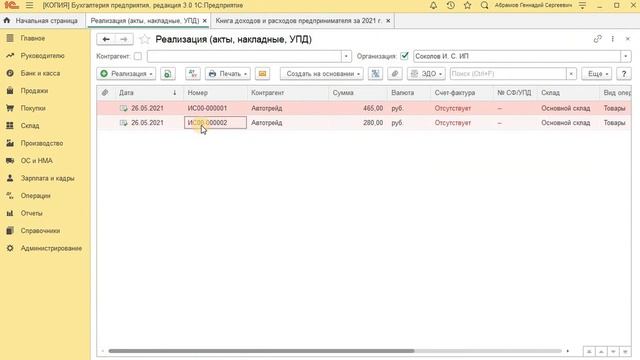Expand the Организация dropdown list
The height and width of the screenshot is (360, 640).
[x=625, y=56]
